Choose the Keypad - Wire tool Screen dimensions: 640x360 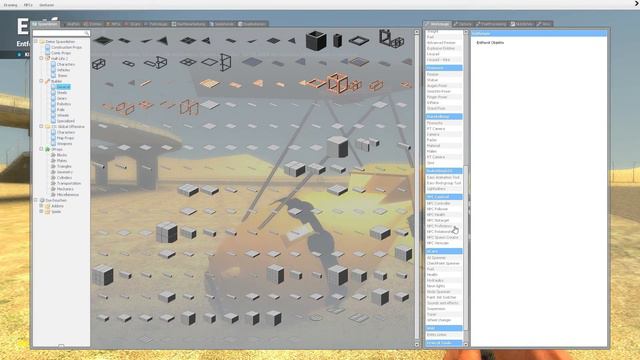(444, 60)
